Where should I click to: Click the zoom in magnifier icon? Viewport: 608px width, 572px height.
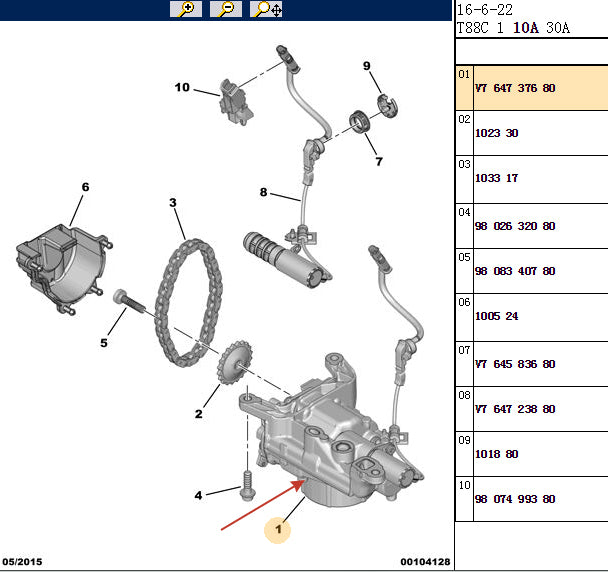coord(186,10)
